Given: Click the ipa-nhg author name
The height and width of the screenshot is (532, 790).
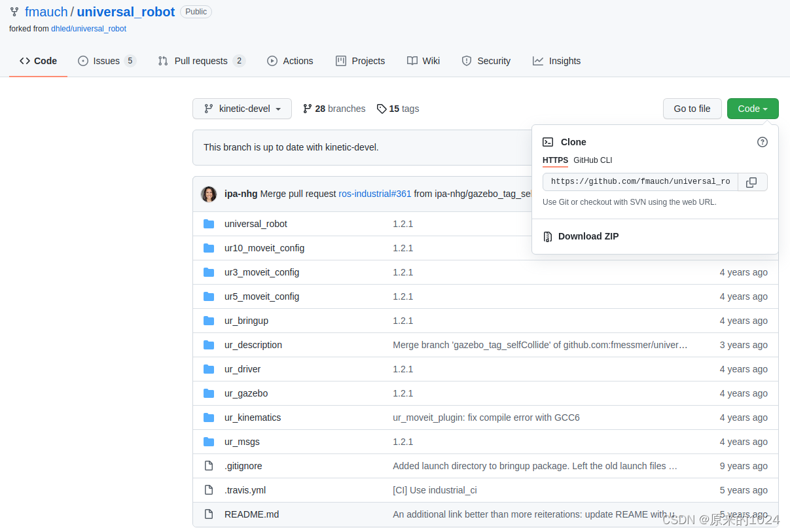Looking at the screenshot, I should (241, 194).
